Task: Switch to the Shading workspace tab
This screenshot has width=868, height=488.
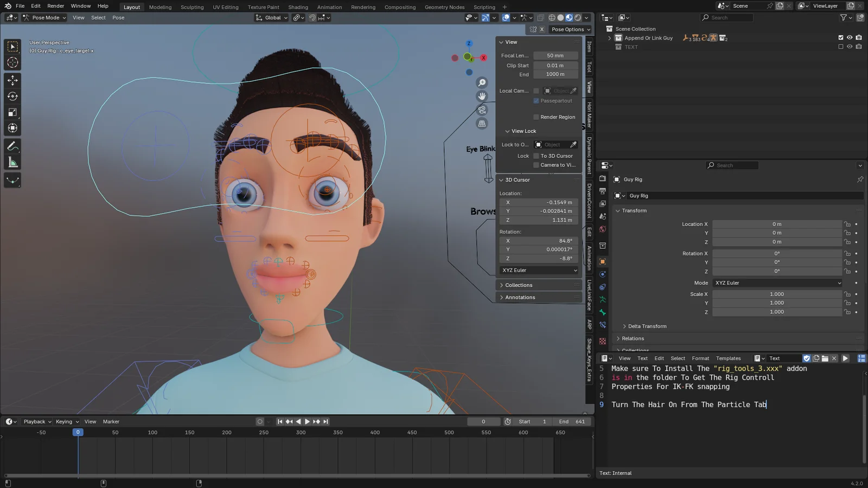Action: click(298, 7)
